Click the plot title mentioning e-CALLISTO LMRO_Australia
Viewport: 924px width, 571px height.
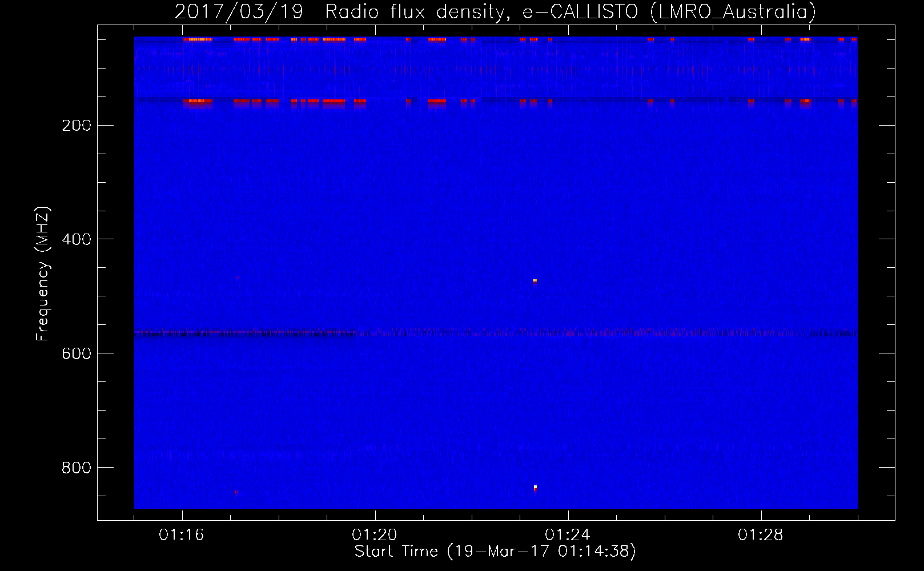[495, 12]
